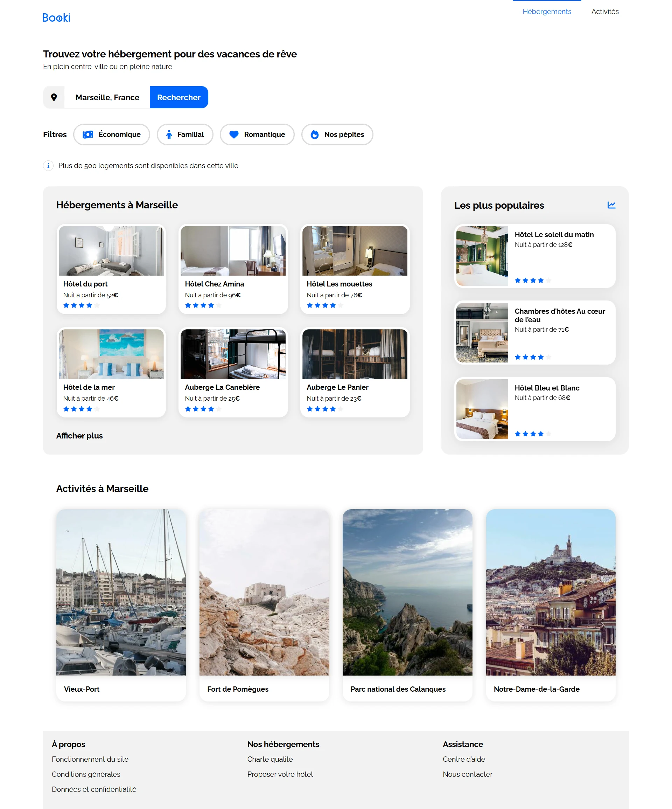The image size is (672, 809).
Task: Click the Notre-Dame-de-la-Garde caption
Action: (x=537, y=689)
